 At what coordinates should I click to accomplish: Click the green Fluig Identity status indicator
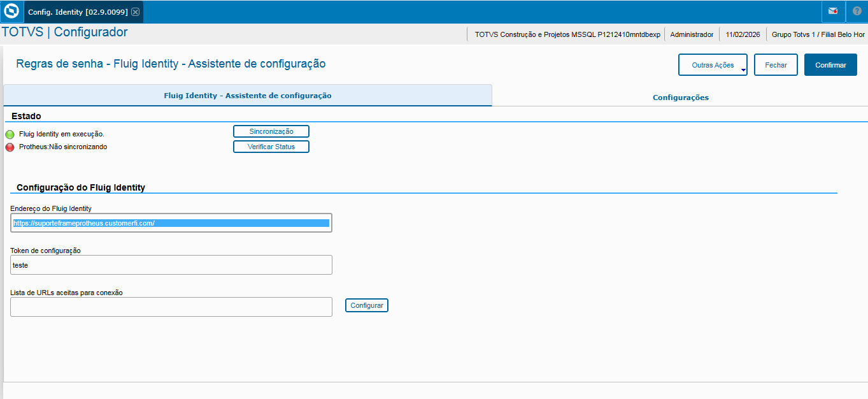click(10, 134)
